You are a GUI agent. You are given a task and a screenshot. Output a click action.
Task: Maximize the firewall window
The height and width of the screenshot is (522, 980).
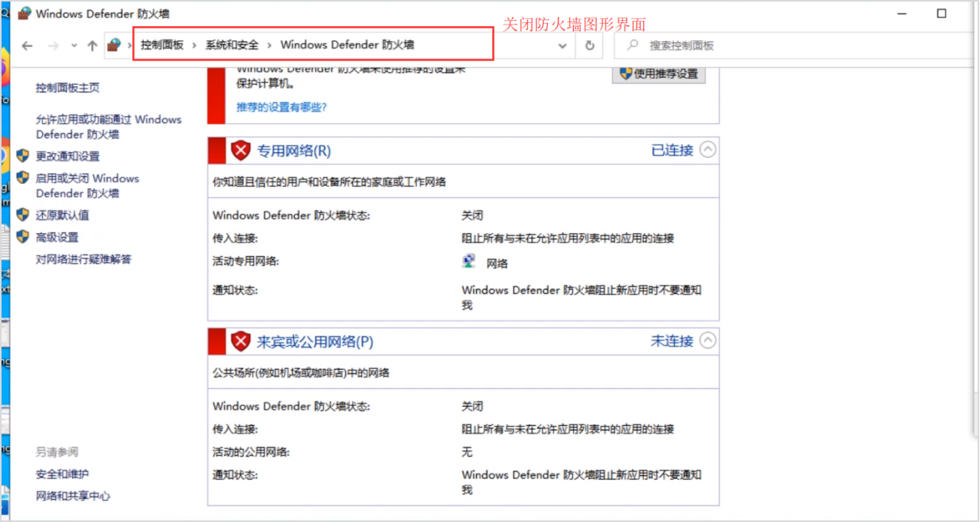(942, 13)
